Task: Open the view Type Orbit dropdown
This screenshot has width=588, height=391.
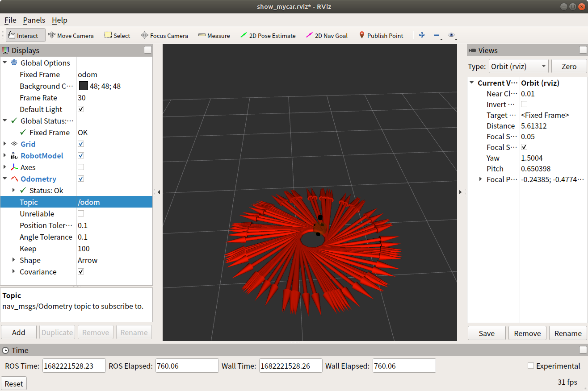Action: (519, 67)
